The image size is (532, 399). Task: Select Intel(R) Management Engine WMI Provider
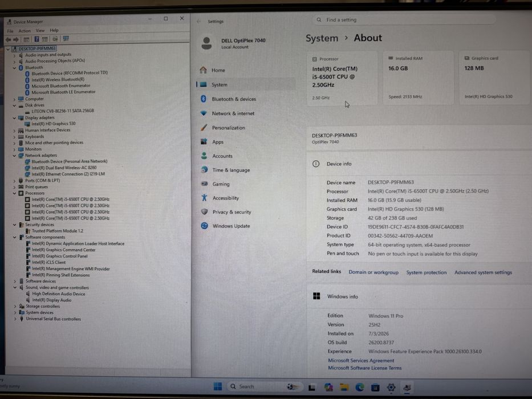[x=71, y=268]
